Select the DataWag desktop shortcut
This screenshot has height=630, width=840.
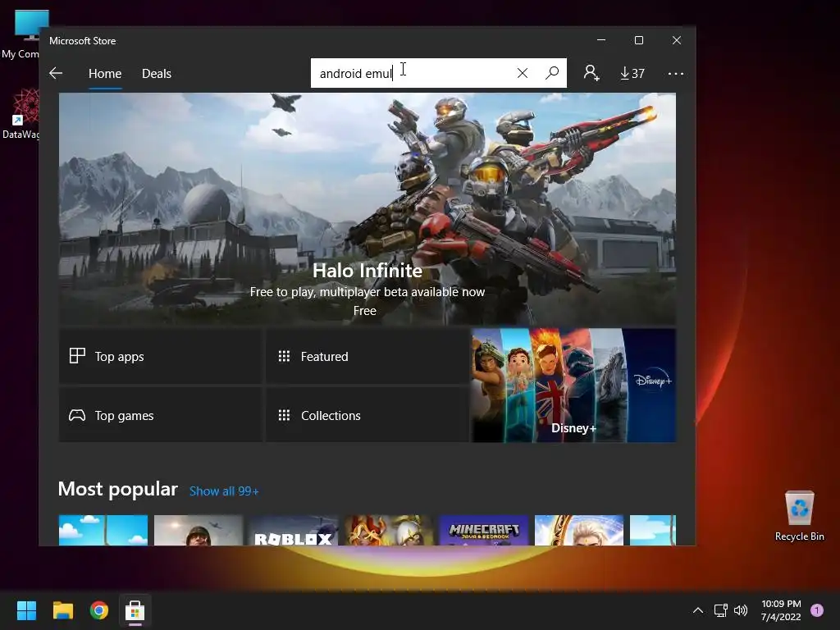[x=21, y=114]
